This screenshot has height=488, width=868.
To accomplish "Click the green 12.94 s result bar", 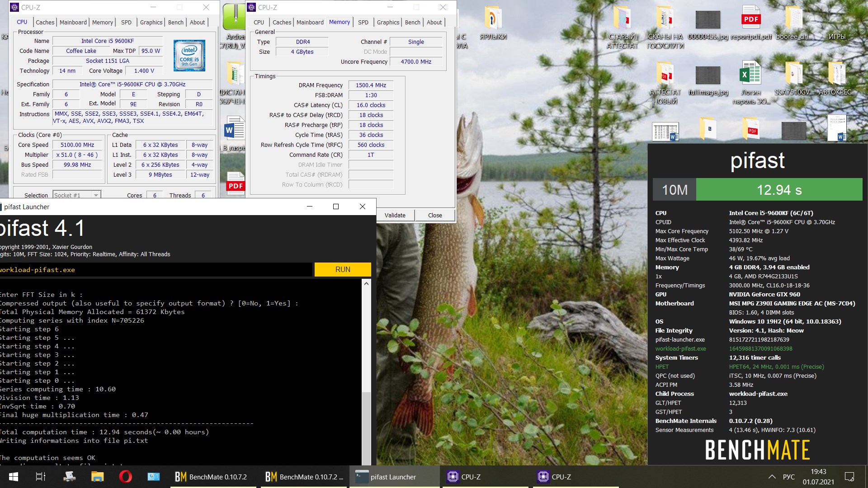I will [x=779, y=190].
